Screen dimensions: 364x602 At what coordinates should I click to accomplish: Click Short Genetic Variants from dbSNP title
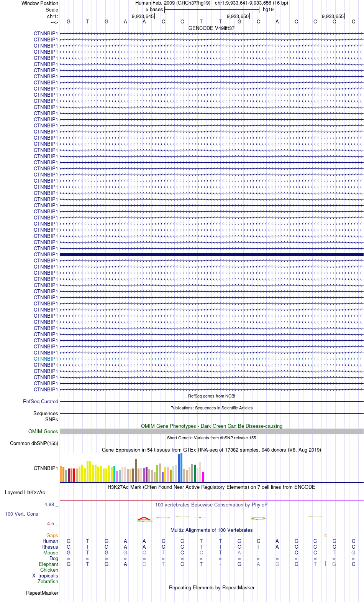(212, 438)
